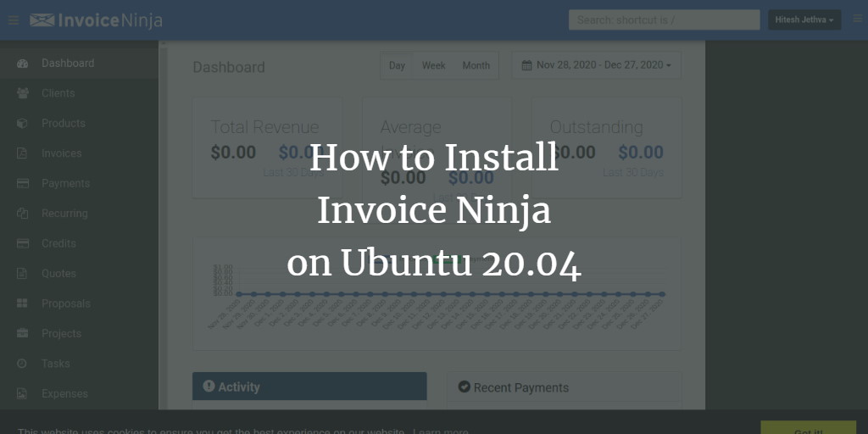Go to Tasks in sidebar
The height and width of the screenshot is (434, 868).
pos(79,364)
